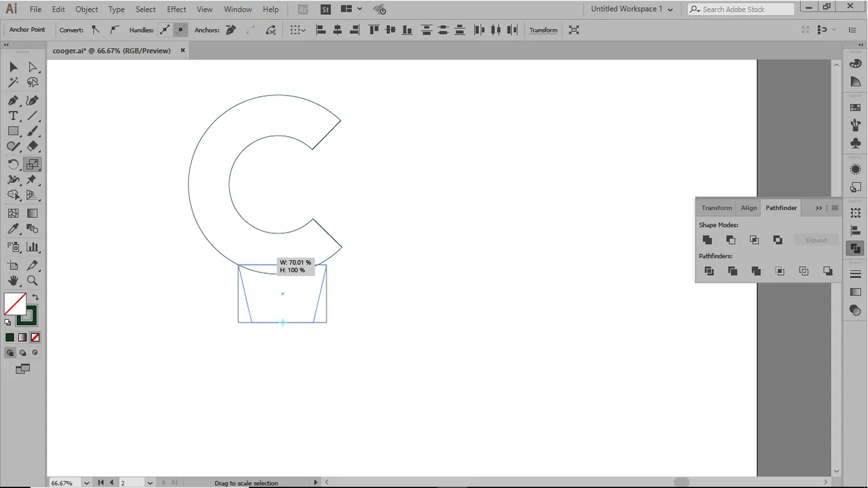The height and width of the screenshot is (488, 868).
Task: Set paint to None red-slash swatch
Action: click(x=35, y=338)
